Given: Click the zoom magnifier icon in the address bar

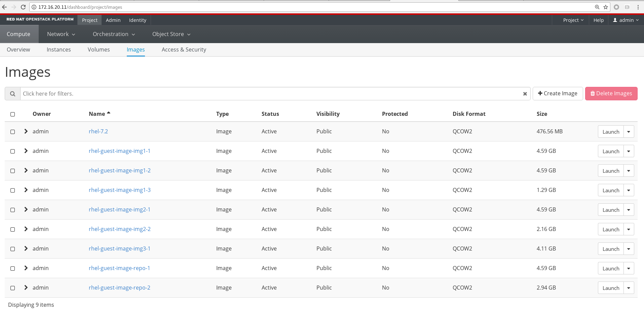Looking at the screenshot, I should 597,7.
